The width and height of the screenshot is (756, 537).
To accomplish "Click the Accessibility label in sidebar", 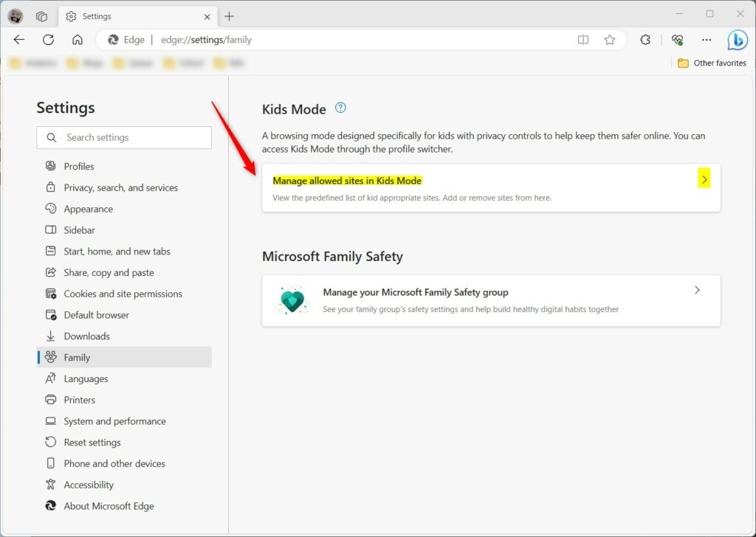I will (x=89, y=485).
